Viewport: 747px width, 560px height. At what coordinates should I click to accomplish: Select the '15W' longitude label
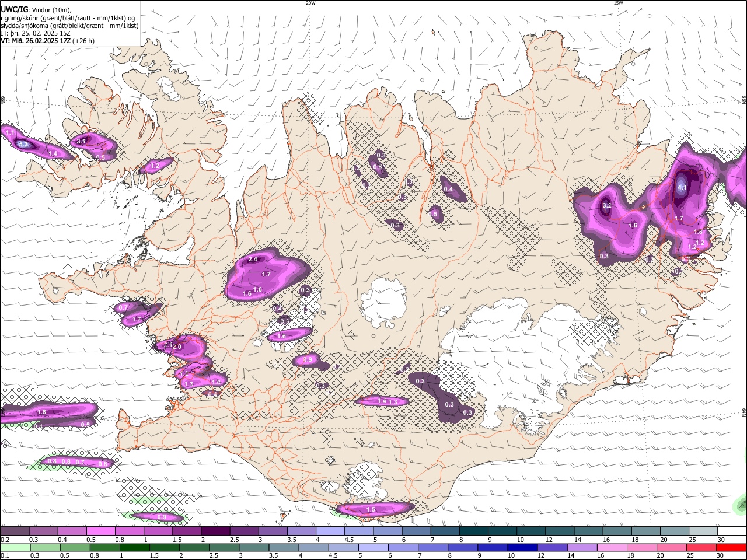point(618,3)
